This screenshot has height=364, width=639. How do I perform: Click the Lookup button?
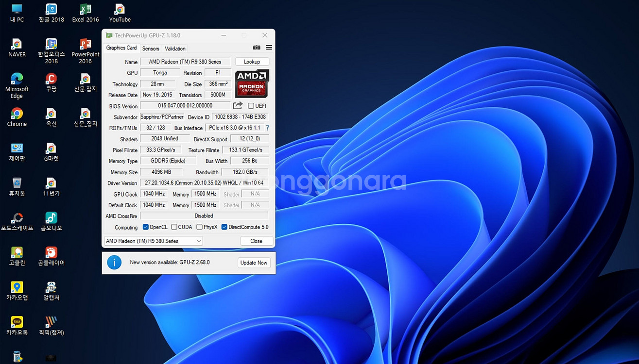[x=252, y=62]
